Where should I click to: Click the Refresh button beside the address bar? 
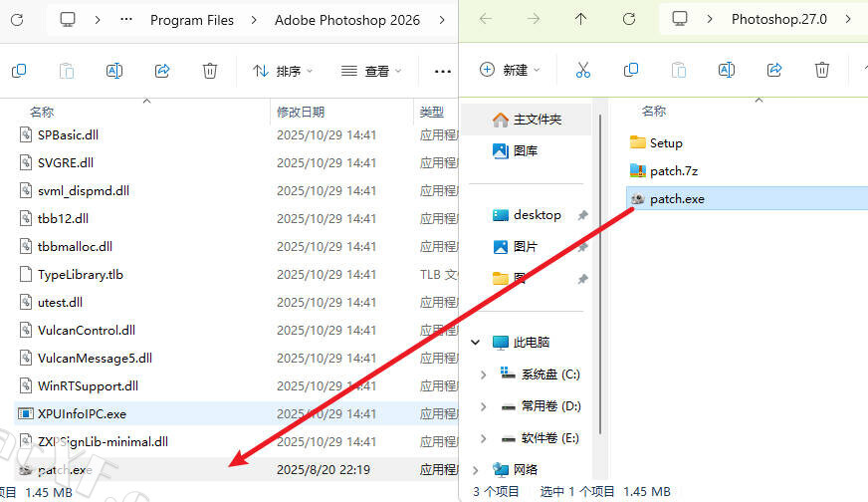coord(628,19)
